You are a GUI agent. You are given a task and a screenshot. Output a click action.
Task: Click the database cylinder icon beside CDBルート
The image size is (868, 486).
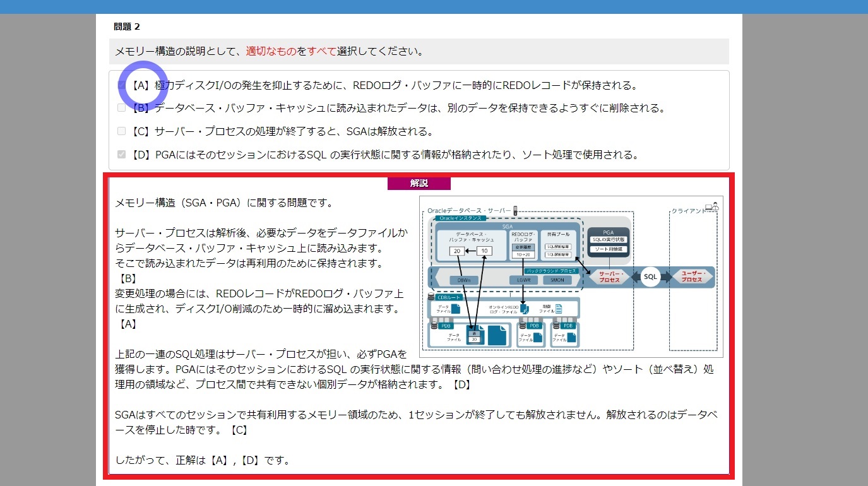click(x=432, y=296)
